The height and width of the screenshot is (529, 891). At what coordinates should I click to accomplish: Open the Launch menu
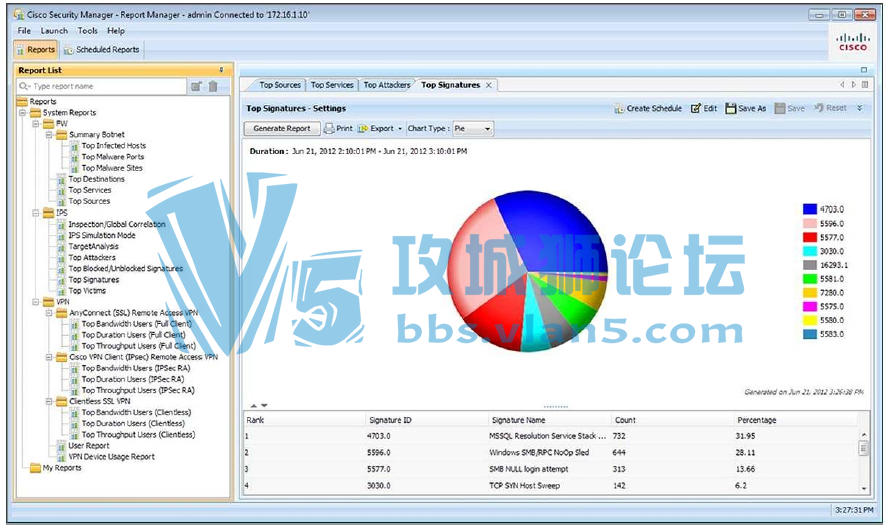tap(54, 31)
